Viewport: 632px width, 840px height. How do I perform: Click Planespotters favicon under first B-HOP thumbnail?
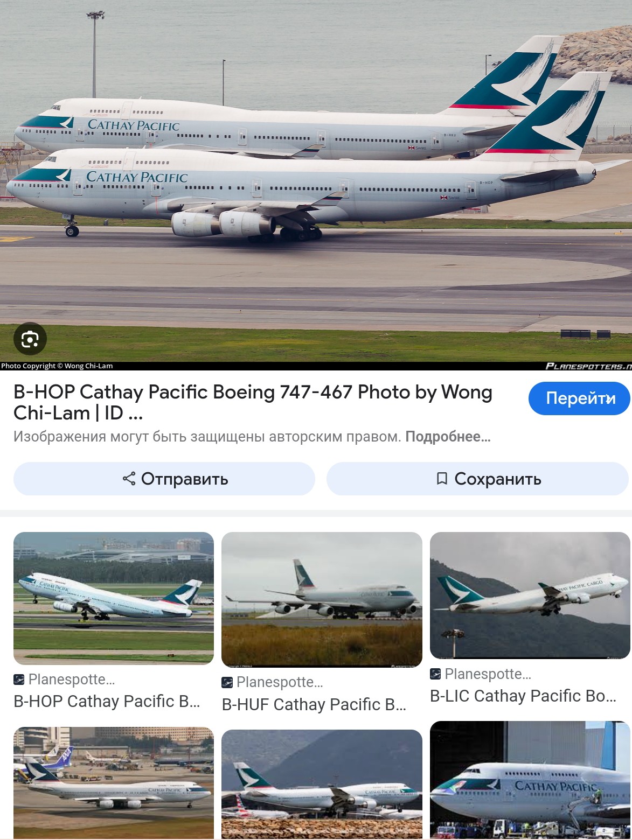click(x=19, y=680)
